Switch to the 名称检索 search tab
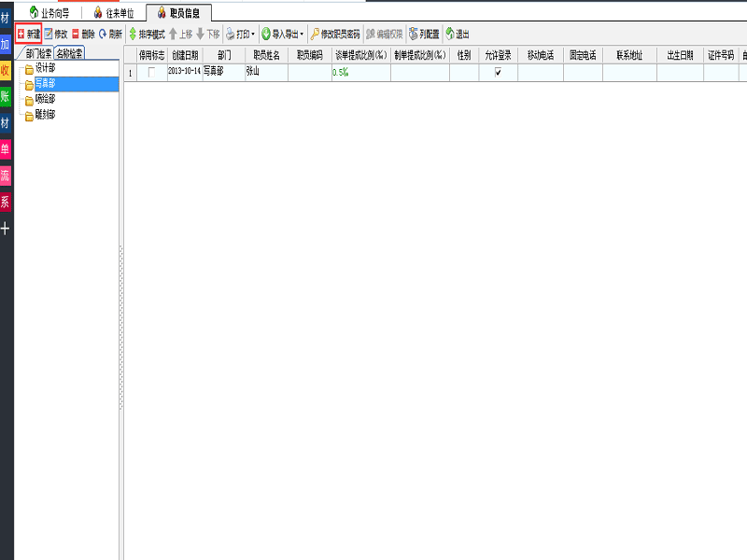The height and width of the screenshot is (560, 747). click(69, 53)
